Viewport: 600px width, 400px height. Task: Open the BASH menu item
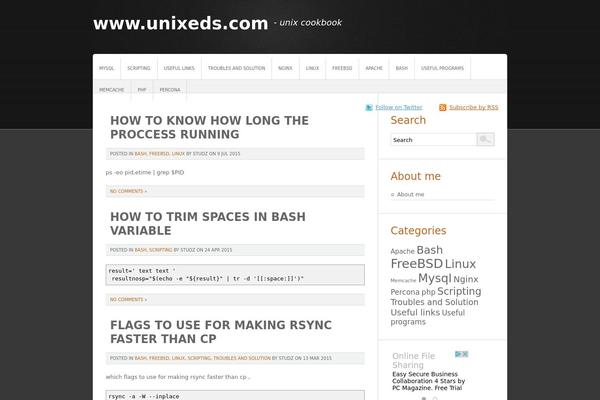[402, 68]
